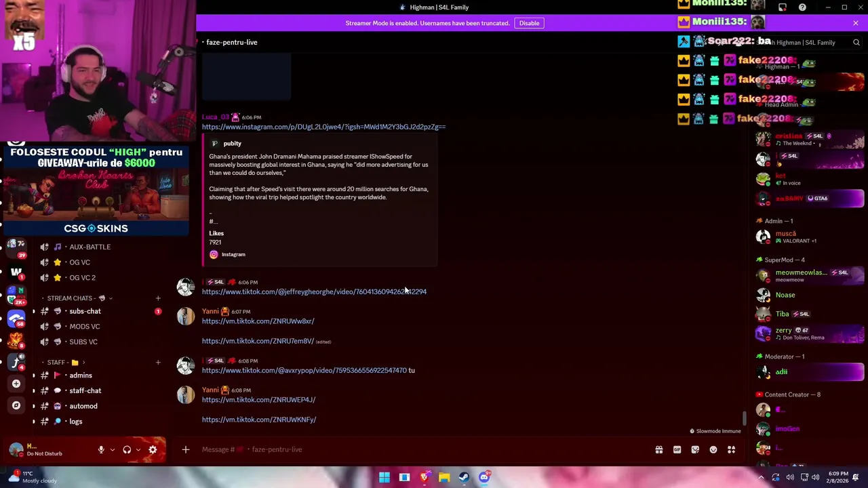Open the W server icon
Image resolution: width=868 pixels, height=488 pixels.
click(16, 272)
